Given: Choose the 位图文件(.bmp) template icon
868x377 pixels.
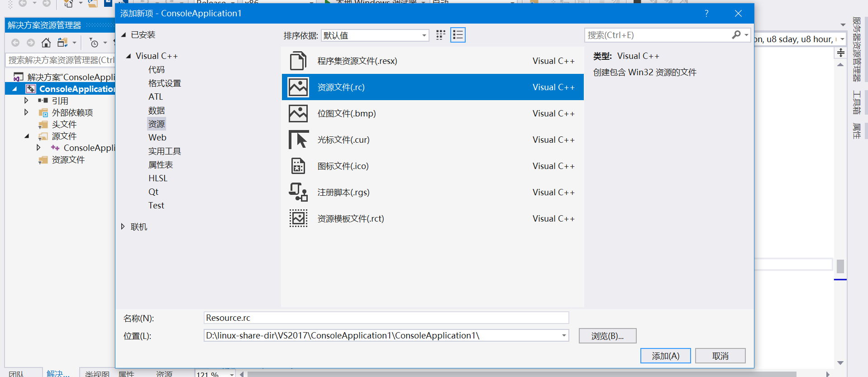Looking at the screenshot, I should [x=298, y=113].
